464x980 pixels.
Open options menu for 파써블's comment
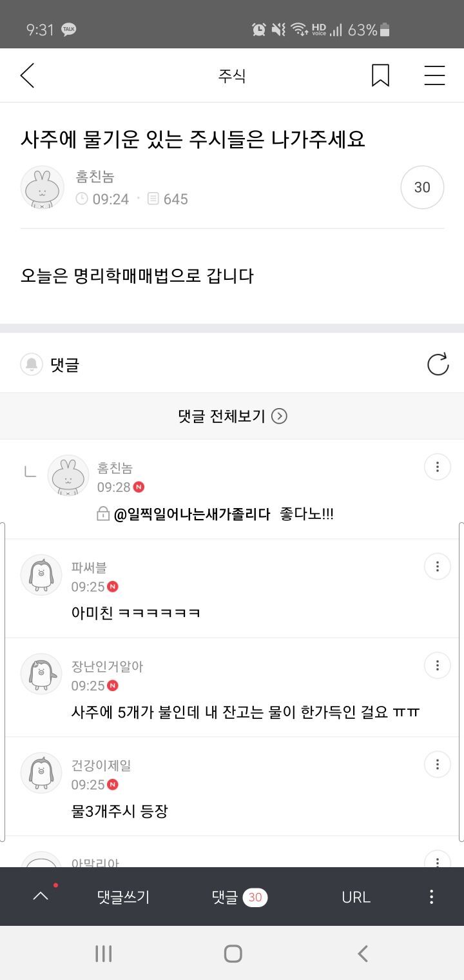point(437,566)
